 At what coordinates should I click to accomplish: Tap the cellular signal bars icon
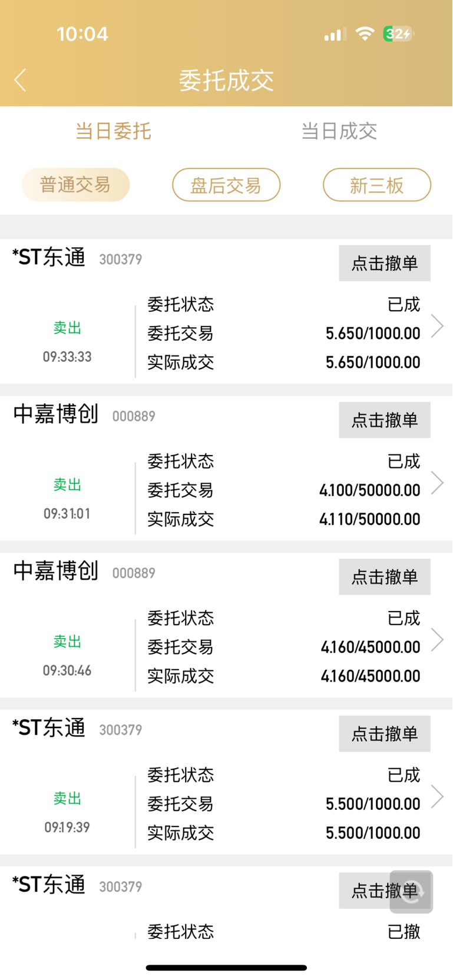pyautogui.click(x=335, y=34)
